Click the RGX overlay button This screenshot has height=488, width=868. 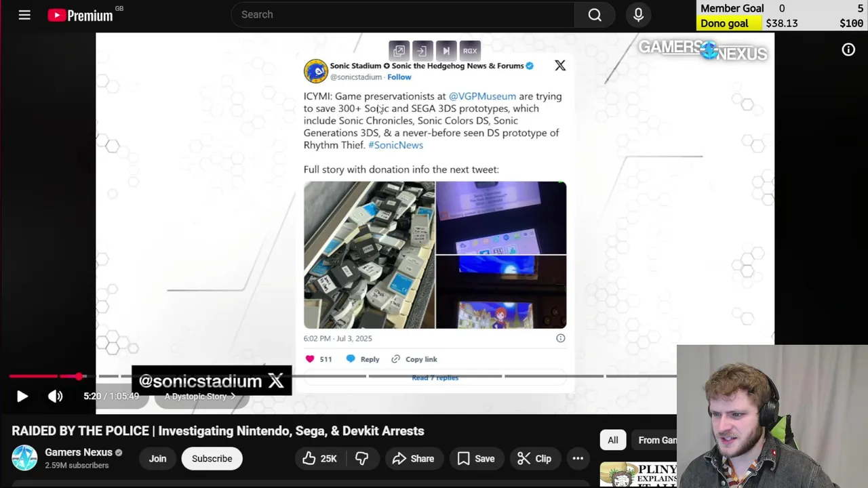470,51
